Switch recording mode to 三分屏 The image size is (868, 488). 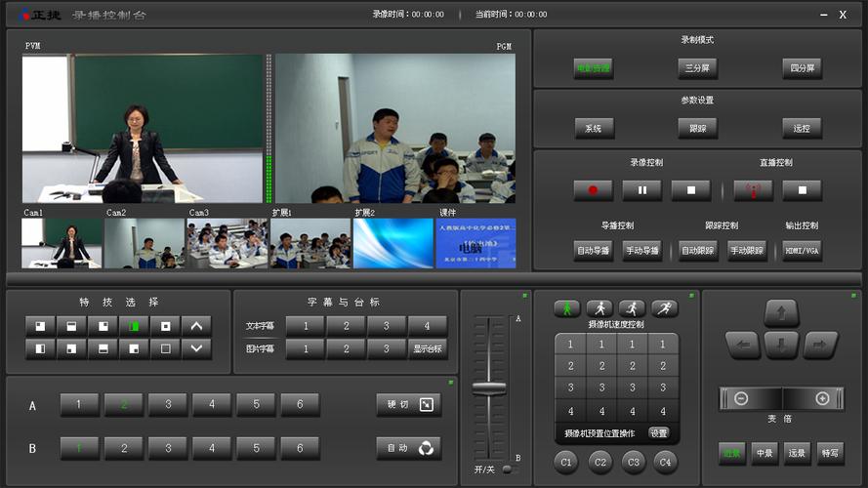697,68
